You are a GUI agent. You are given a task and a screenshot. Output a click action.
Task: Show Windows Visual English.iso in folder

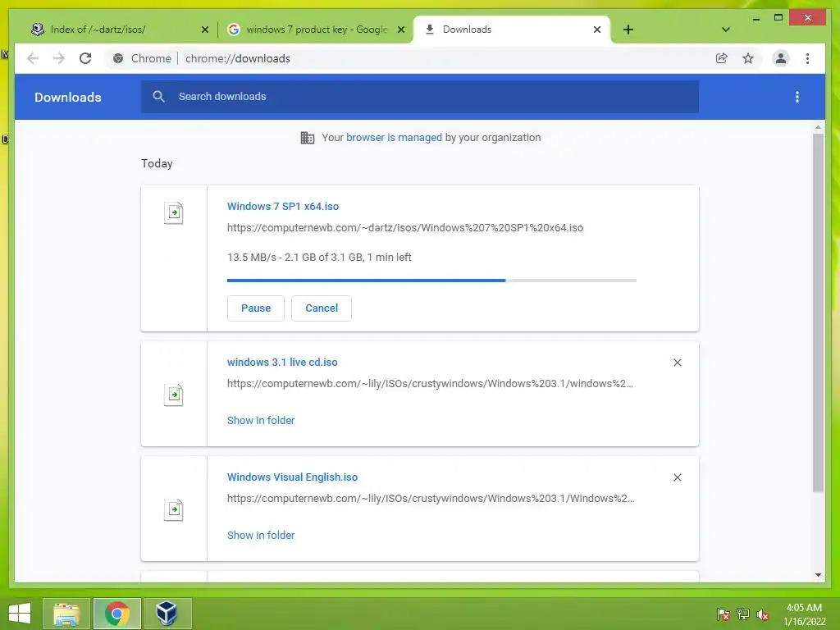[x=261, y=535]
